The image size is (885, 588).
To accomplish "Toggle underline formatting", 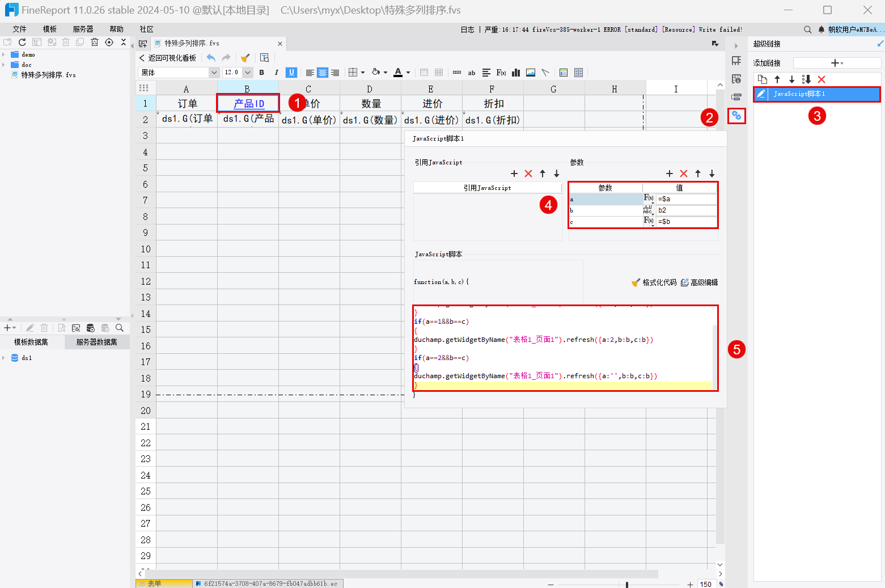I will point(291,73).
